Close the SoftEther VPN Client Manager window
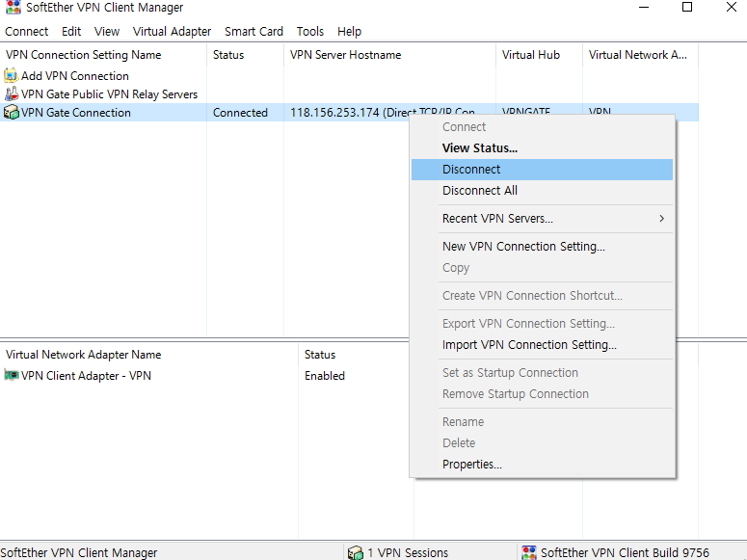Screen dimensions: 747x560 tap(732, 7)
